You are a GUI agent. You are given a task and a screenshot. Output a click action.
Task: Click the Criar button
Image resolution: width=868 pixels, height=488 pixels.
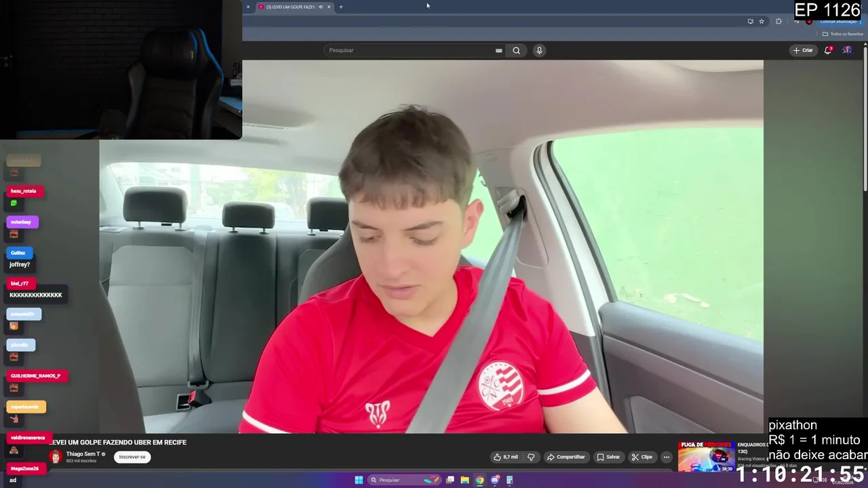(x=803, y=50)
